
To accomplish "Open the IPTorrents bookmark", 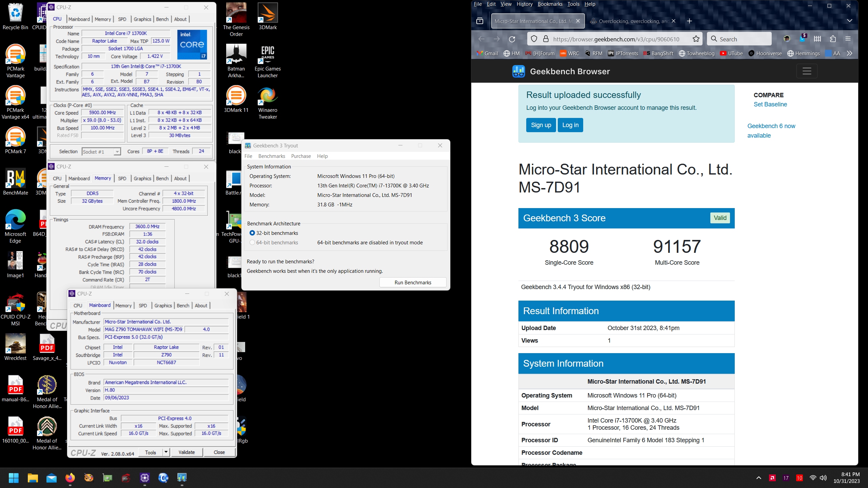I will click(x=623, y=53).
